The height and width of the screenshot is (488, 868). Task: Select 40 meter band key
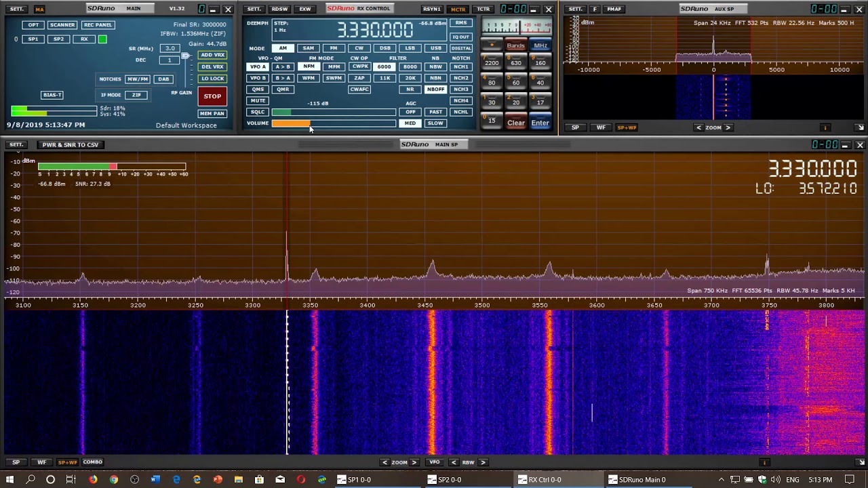pyautogui.click(x=540, y=82)
